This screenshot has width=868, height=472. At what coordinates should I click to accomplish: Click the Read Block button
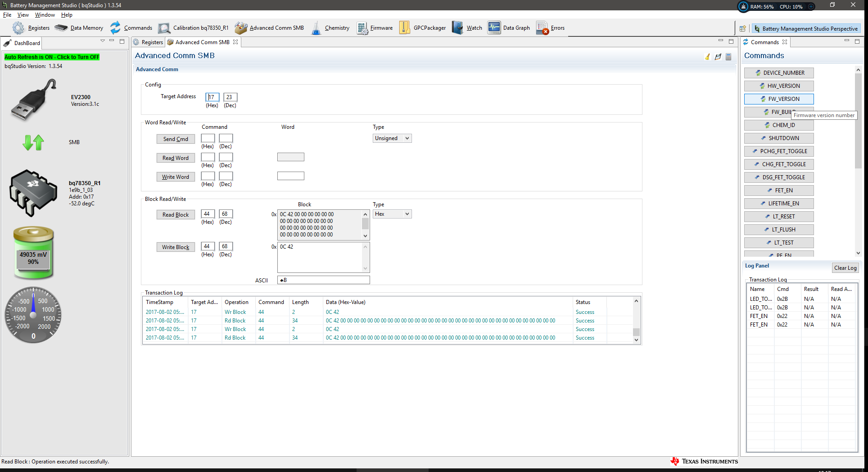[176, 215]
